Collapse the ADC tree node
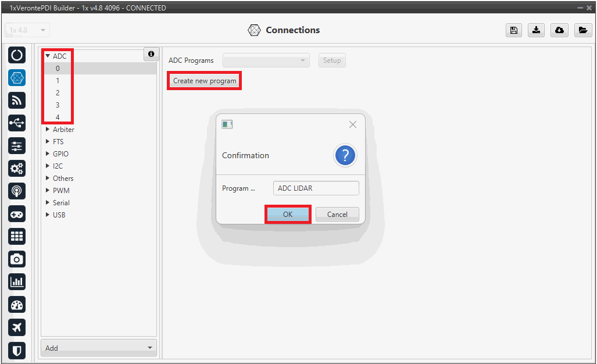Screen dimensions: 597x364 pos(48,56)
